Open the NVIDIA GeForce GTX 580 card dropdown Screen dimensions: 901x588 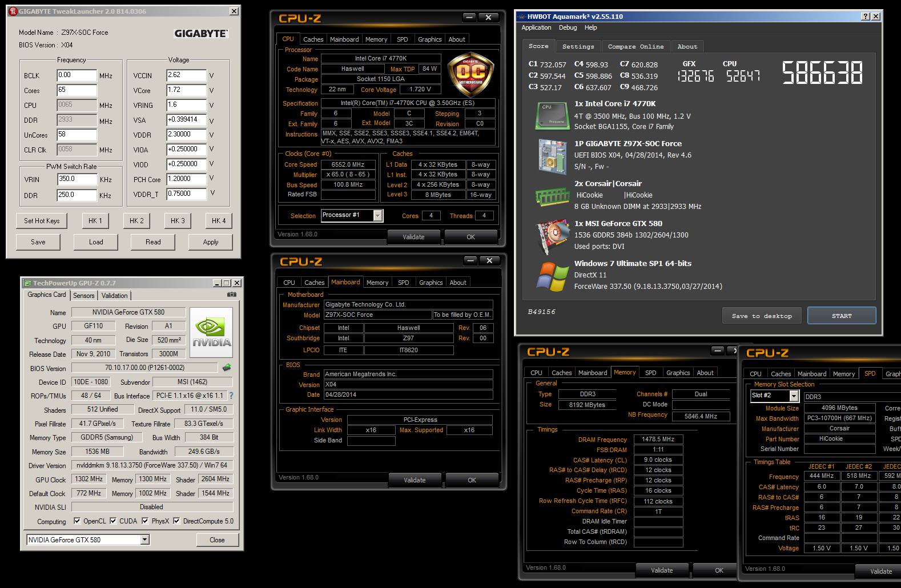(x=145, y=539)
